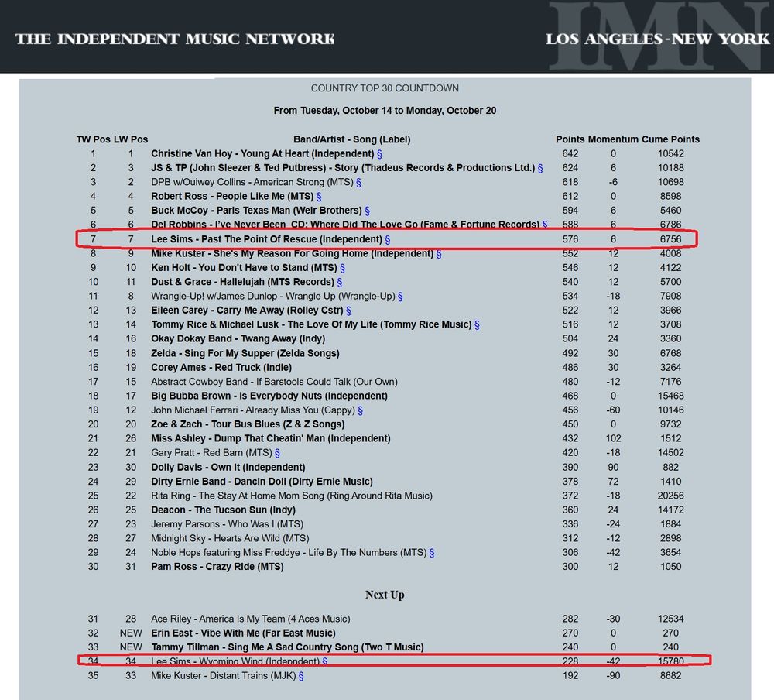
Task: Select Abstract Cowboy Band - If Barstools Could Talk
Action: [x=275, y=382]
